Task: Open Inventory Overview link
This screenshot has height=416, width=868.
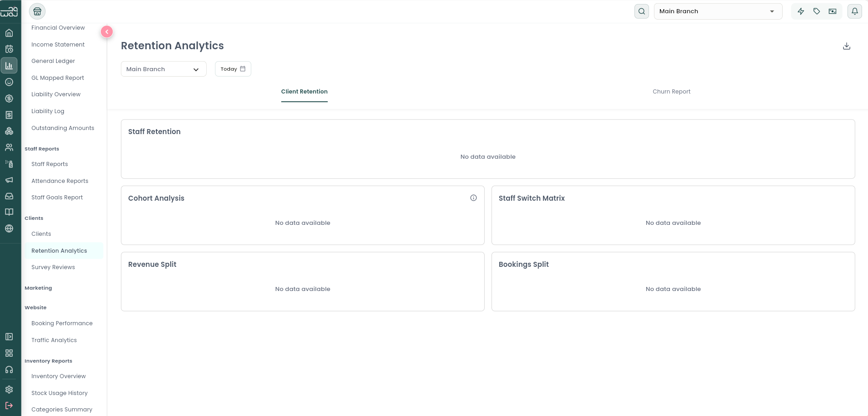Action: point(58,376)
